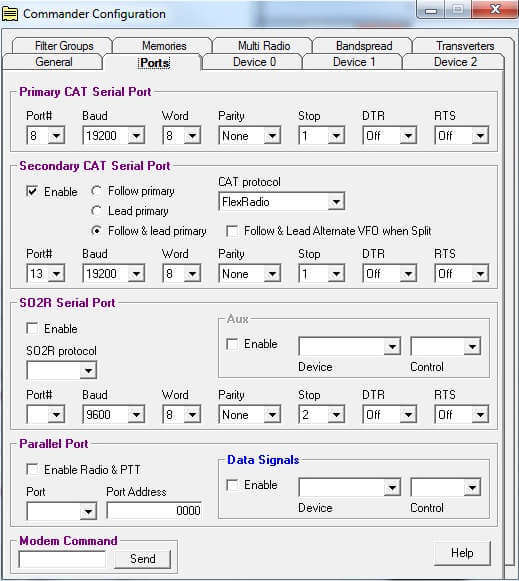The height and width of the screenshot is (581, 519).
Task: Toggle Follow & Lead Alternate VFO when Split
Action: (232, 231)
